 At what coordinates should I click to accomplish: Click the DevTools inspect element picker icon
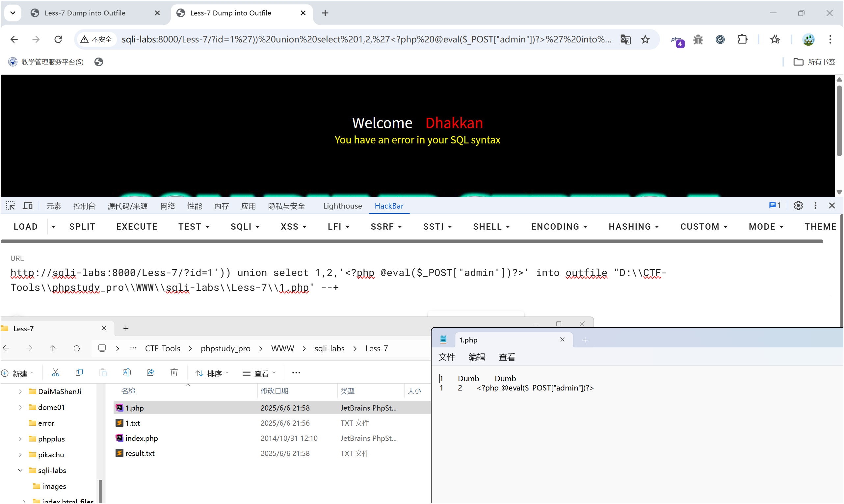[x=10, y=206]
